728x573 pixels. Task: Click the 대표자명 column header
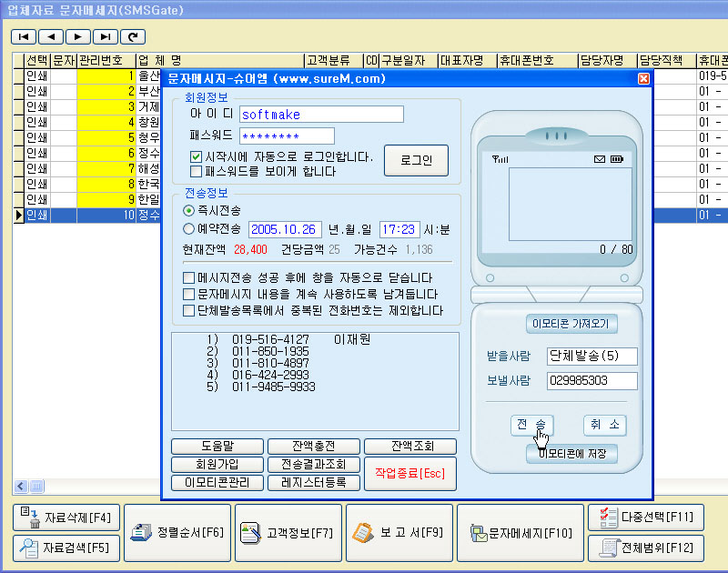point(467,60)
